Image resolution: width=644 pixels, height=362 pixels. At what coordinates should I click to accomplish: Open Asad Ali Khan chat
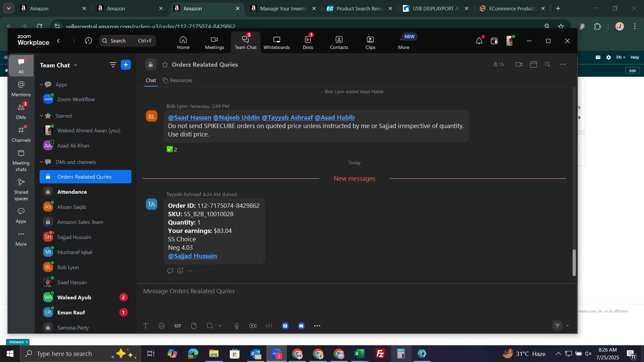[86, 146]
